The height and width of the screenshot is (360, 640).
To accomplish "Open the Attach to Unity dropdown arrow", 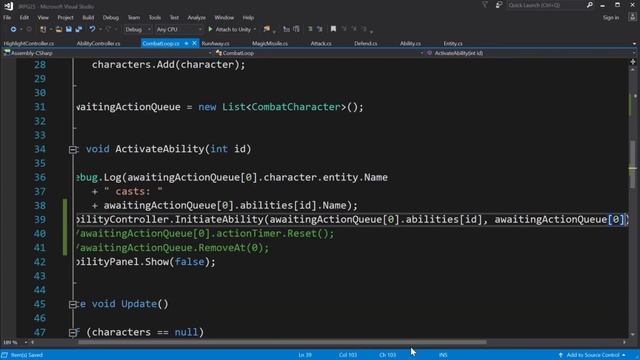I will click(255, 29).
